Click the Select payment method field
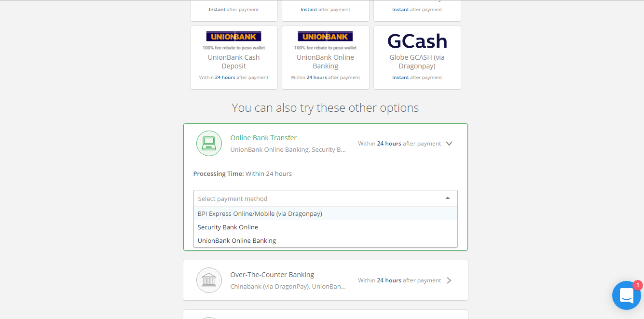Screen dimensions: 644x319 [x=318, y=199]
